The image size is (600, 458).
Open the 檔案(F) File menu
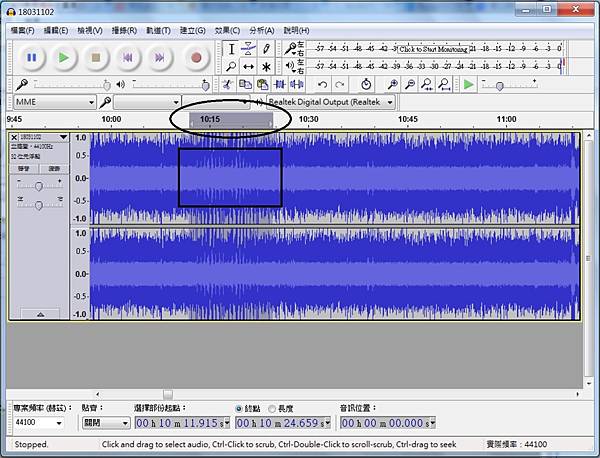coord(23,31)
